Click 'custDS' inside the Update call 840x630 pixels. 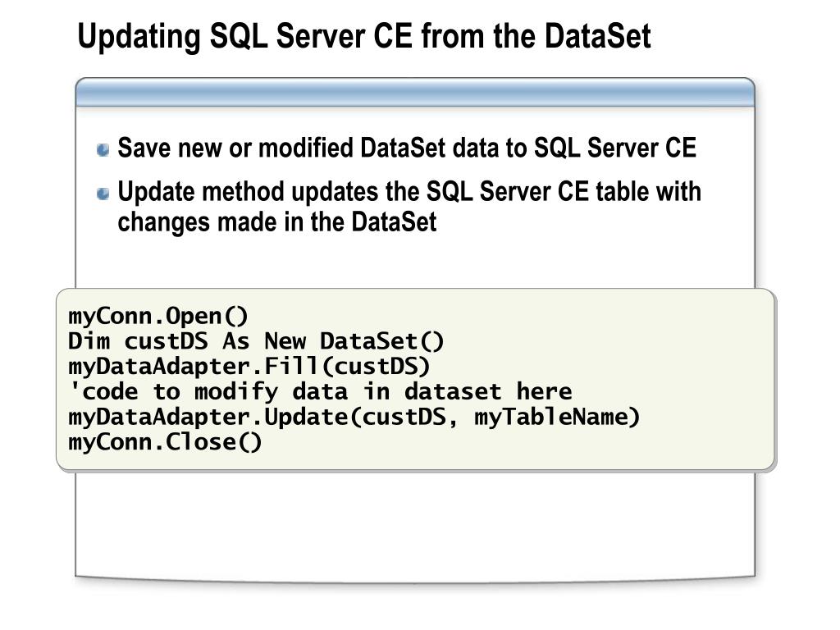click(406, 417)
